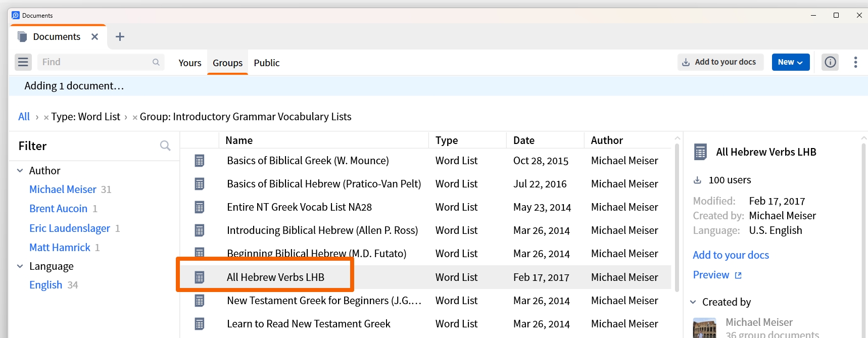Open the hamburger sidebar menu
This screenshot has height=338, width=868.
23,62
